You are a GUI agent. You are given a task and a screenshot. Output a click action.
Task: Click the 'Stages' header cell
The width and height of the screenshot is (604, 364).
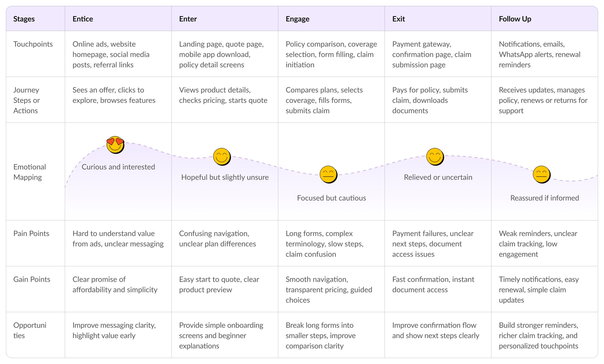pyautogui.click(x=24, y=19)
